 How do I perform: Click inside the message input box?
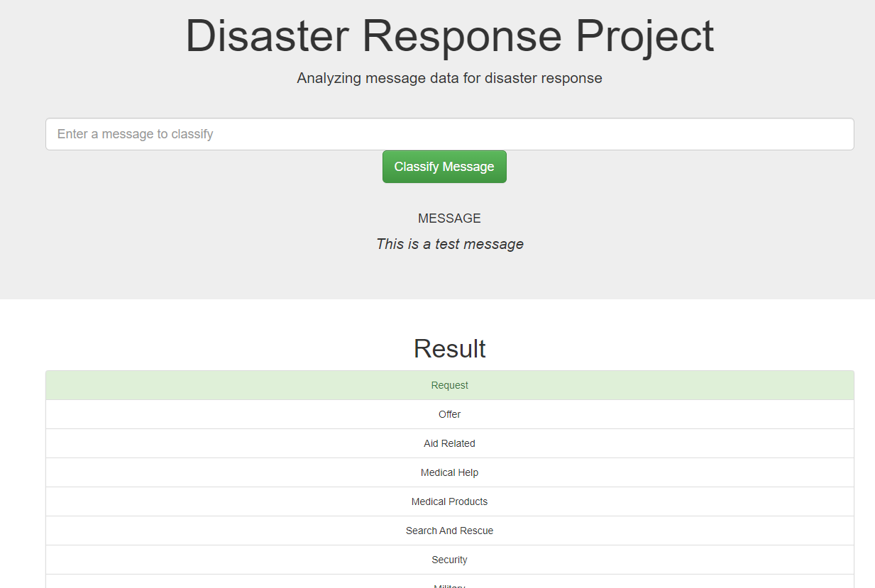pos(449,134)
